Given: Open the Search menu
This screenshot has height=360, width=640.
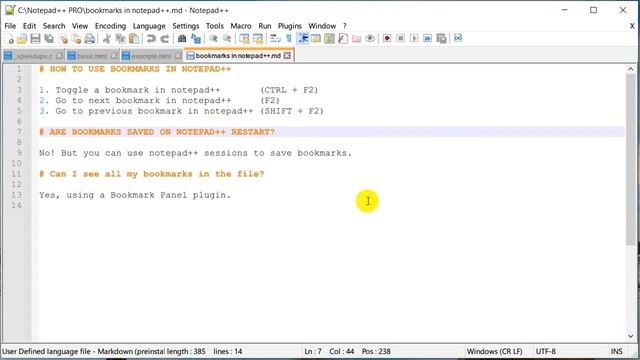Looking at the screenshot, I should [x=54, y=26].
